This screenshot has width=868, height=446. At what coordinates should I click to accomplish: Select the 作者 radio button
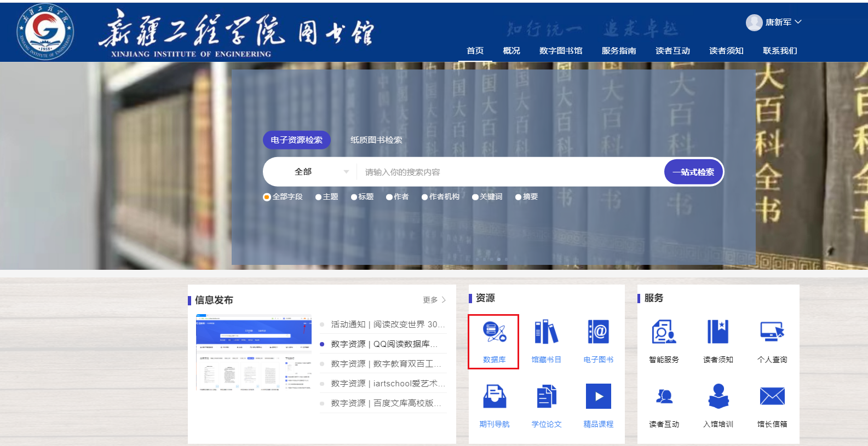389,197
